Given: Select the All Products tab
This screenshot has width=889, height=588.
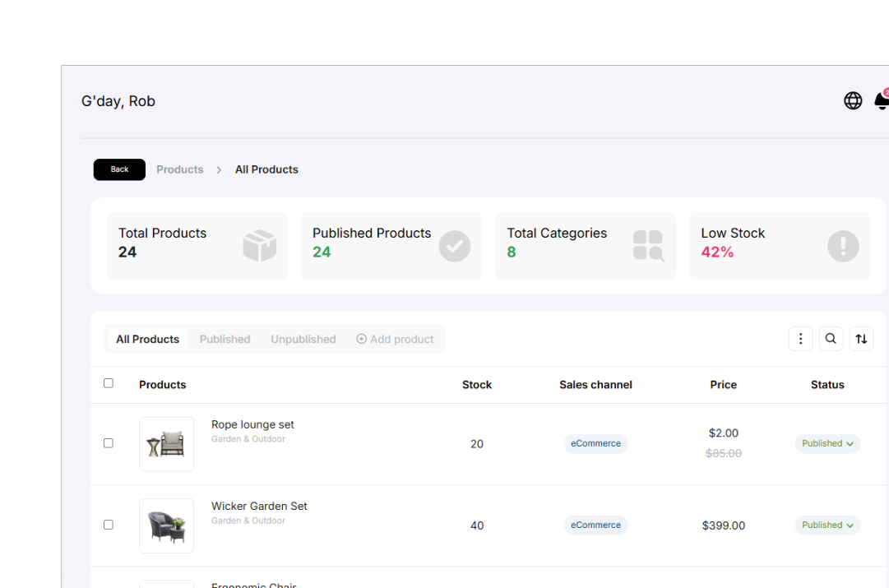Looking at the screenshot, I should coord(147,339).
